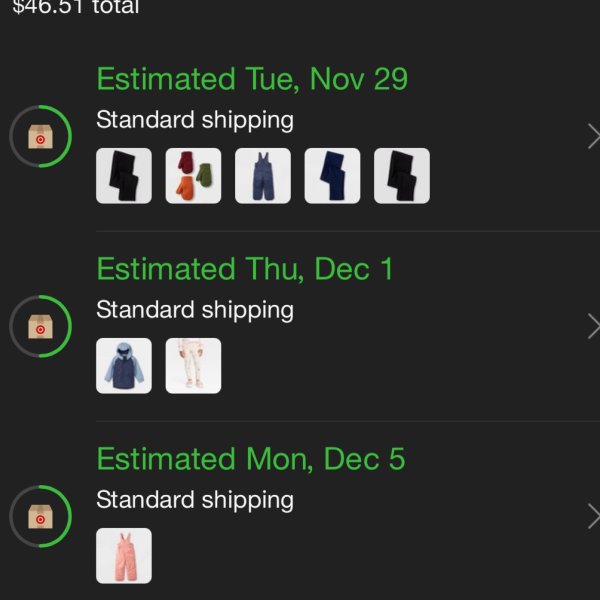Tap Standard shipping under Dec 5
The image size is (600, 600).
coord(195,500)
